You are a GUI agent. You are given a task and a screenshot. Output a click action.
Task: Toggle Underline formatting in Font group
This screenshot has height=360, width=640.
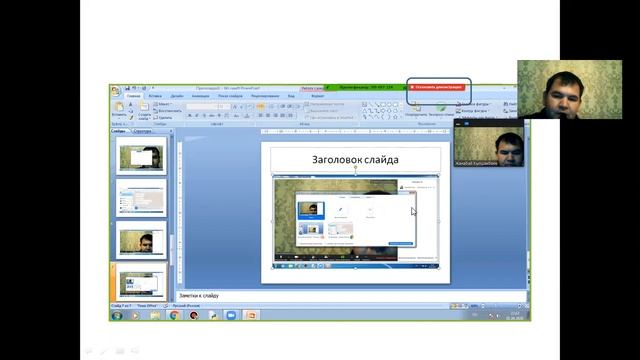[x=204, y=116]
